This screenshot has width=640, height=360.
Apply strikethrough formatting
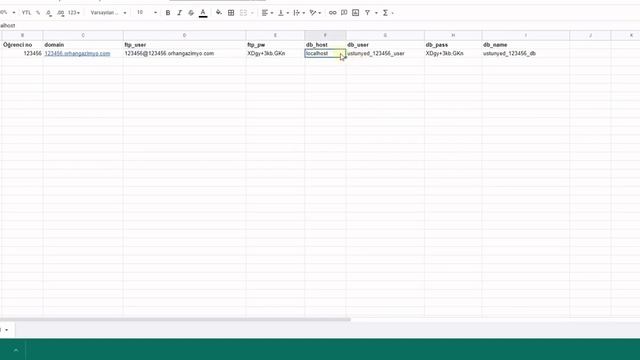191,13
